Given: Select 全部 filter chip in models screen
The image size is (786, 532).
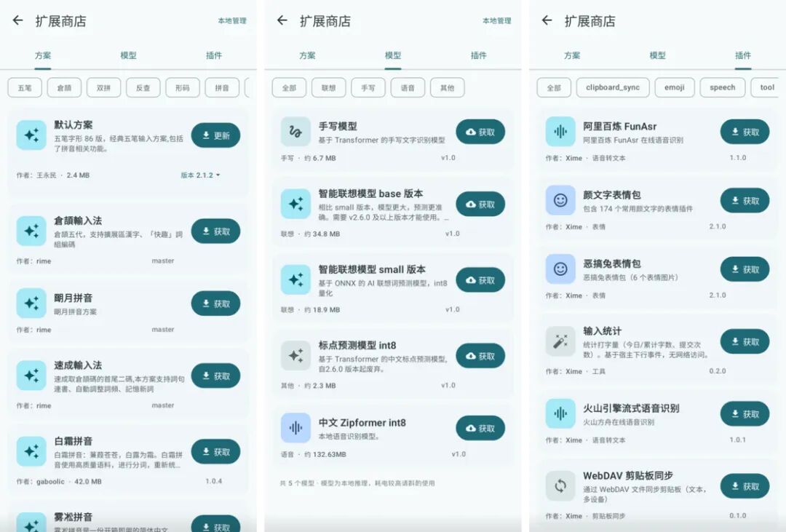Looking at the screenshot, I should [289, 88].
